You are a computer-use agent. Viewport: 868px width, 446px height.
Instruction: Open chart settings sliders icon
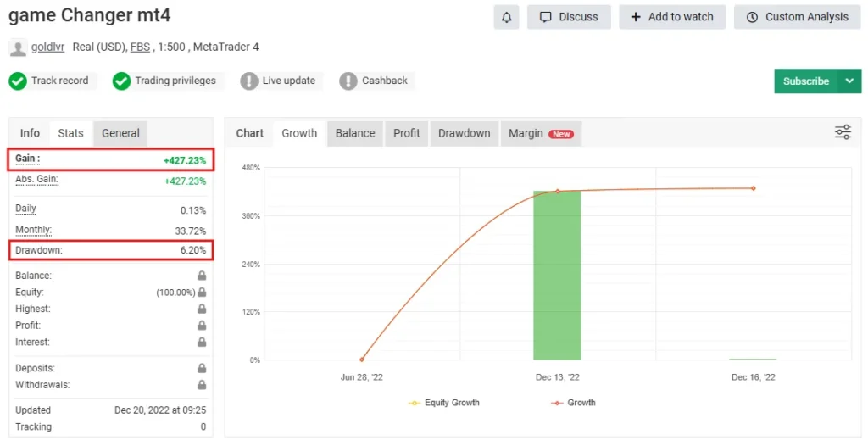pyautogui.click(x=843, y=132)
